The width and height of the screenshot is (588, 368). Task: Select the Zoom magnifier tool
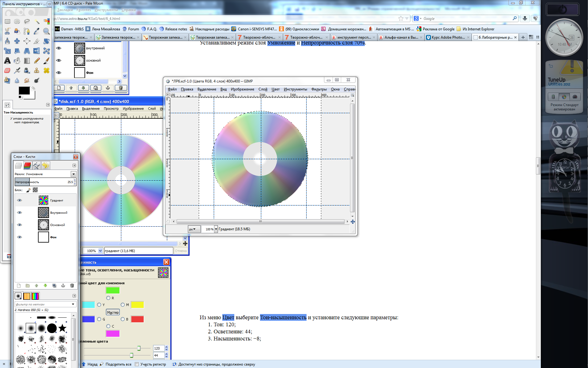pyautogui.click(x=47, y=31)
